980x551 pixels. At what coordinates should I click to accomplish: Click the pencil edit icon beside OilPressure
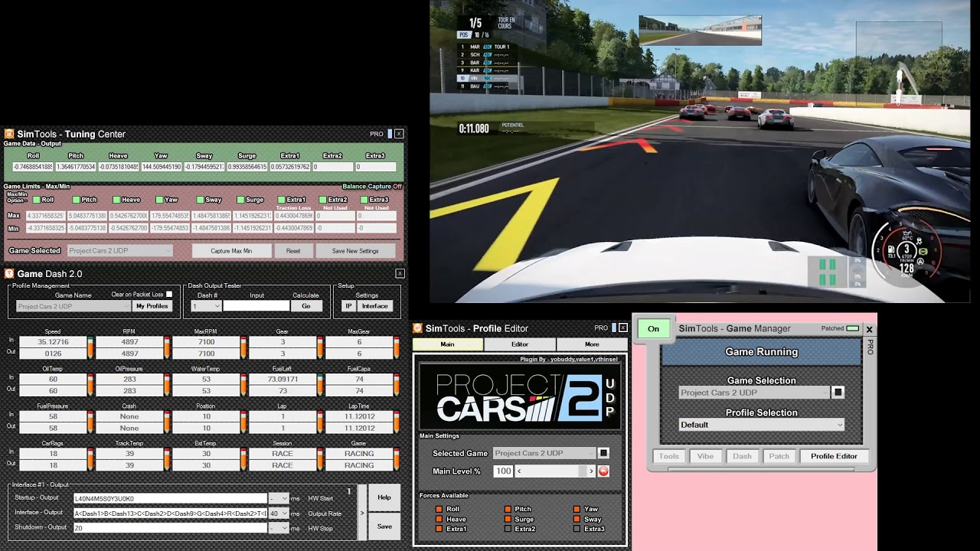(167, 385)
